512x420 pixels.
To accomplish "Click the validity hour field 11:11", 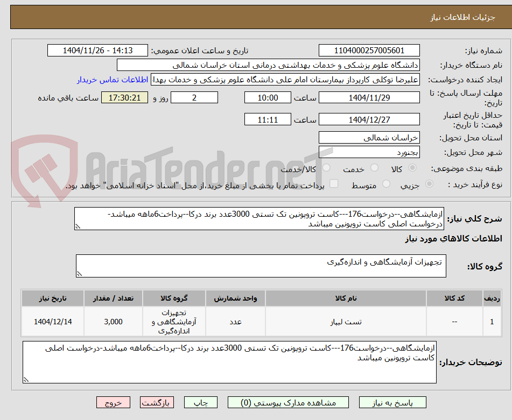I will pyautogui.click(x=268, y=119).
